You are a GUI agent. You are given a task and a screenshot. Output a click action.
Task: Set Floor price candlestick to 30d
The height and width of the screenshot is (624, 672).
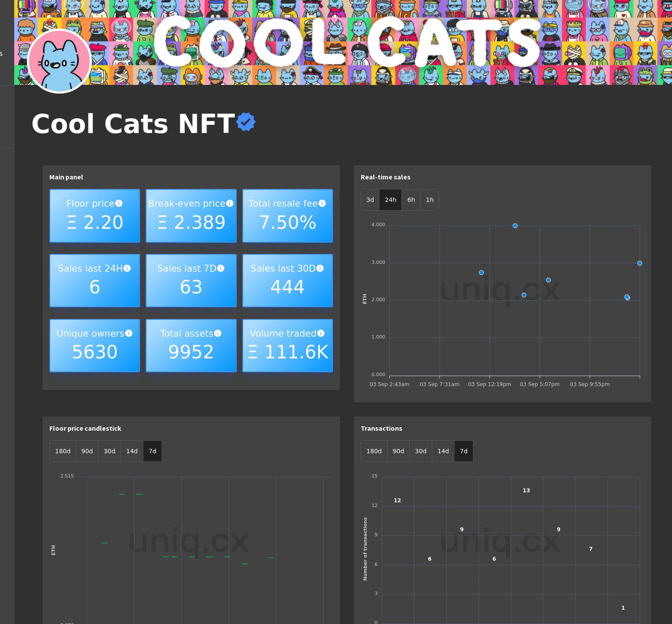click(110, 451)
